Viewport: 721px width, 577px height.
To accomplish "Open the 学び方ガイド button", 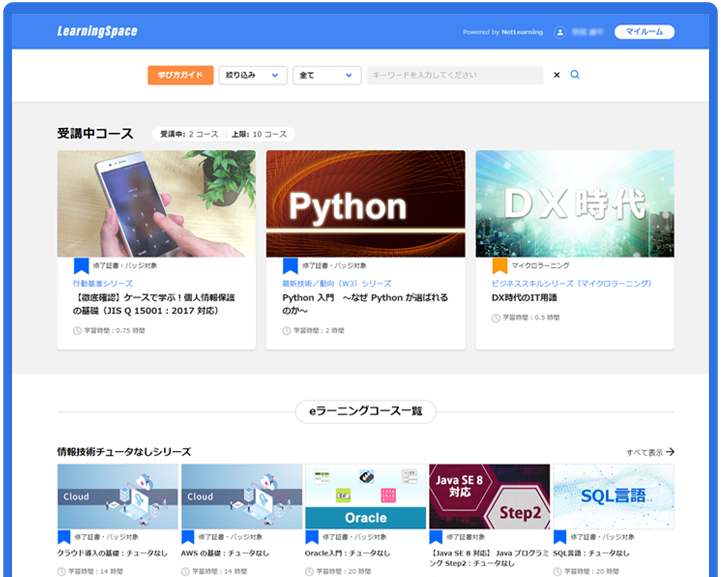I will 180,75.
